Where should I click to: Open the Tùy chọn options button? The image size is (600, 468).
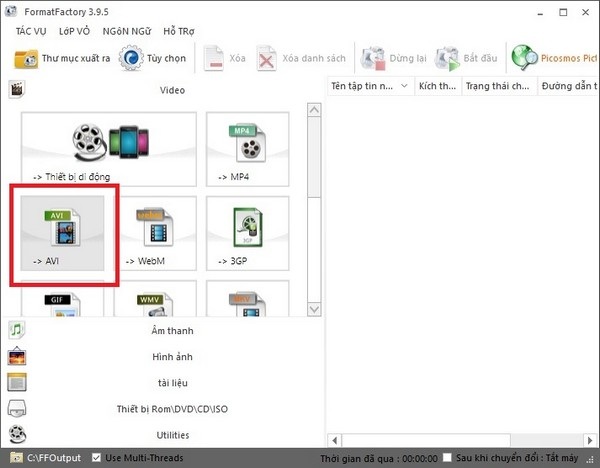click(x=154, y=58)
